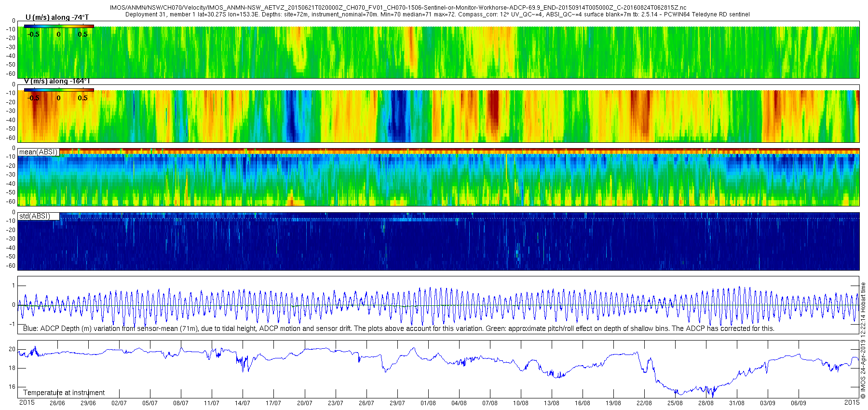Viewport: 868px width, 410px height.
Task: Click the '16/08' date tick label
Action: (x=582, y=403)
